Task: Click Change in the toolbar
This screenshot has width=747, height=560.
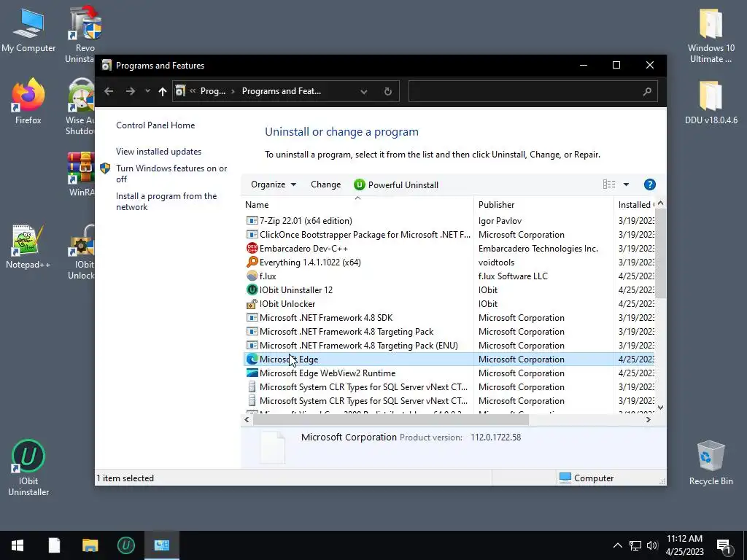Action: (326, 184)
